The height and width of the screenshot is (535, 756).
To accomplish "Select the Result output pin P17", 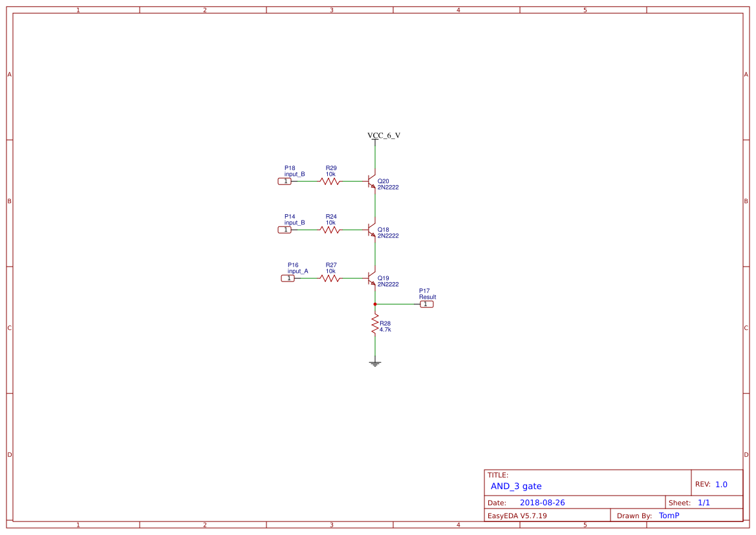I will pos(427,303).
